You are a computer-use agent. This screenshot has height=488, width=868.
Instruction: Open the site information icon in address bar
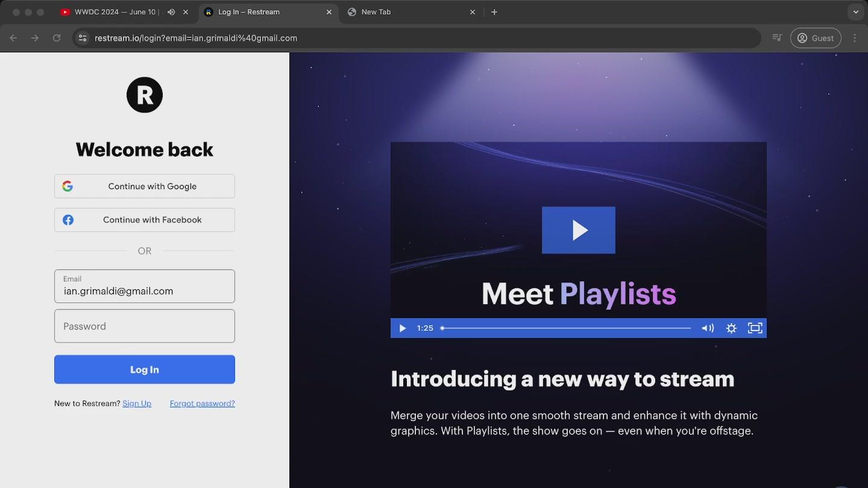coord(83,38)
